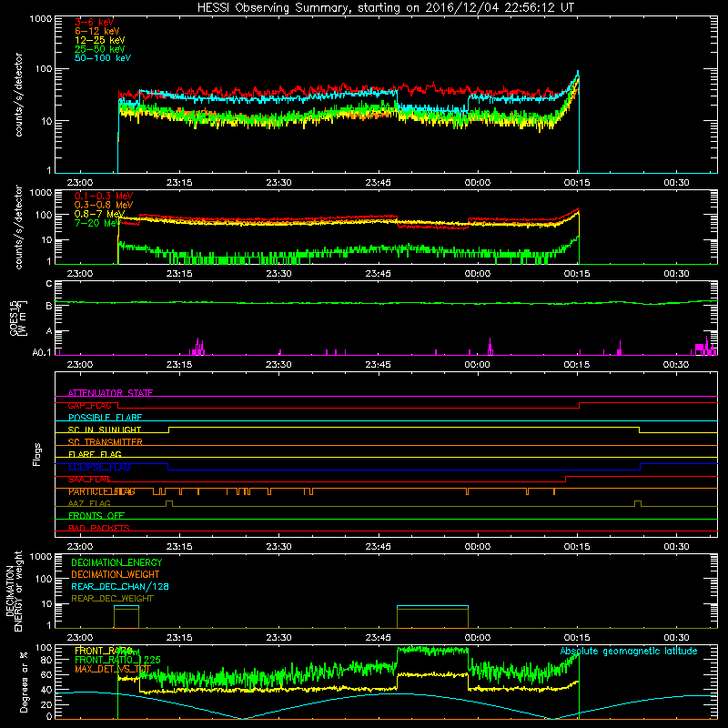
Task: Click the green 7-20 MeV legend label
Action: [x=97, y=223]
